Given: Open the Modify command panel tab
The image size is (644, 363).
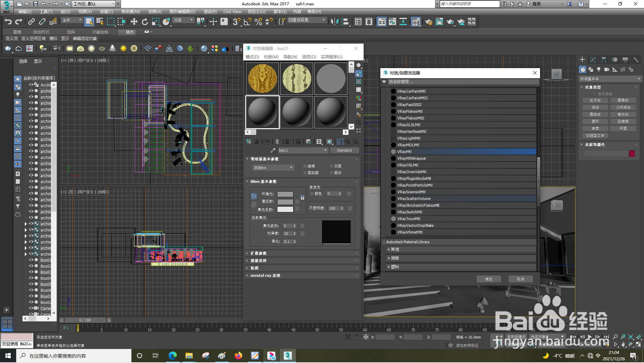Looking at the screenshot, I should point(593,60).
